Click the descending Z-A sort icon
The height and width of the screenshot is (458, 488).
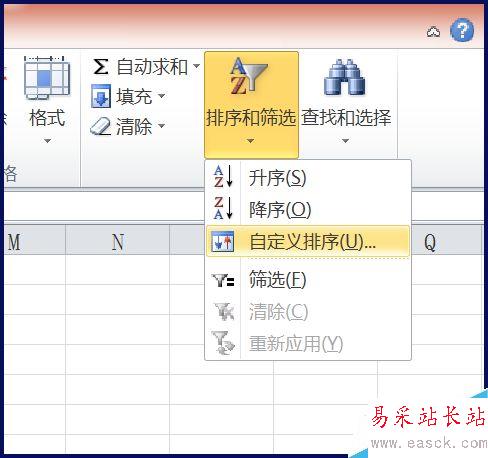[x=223, y=208]
